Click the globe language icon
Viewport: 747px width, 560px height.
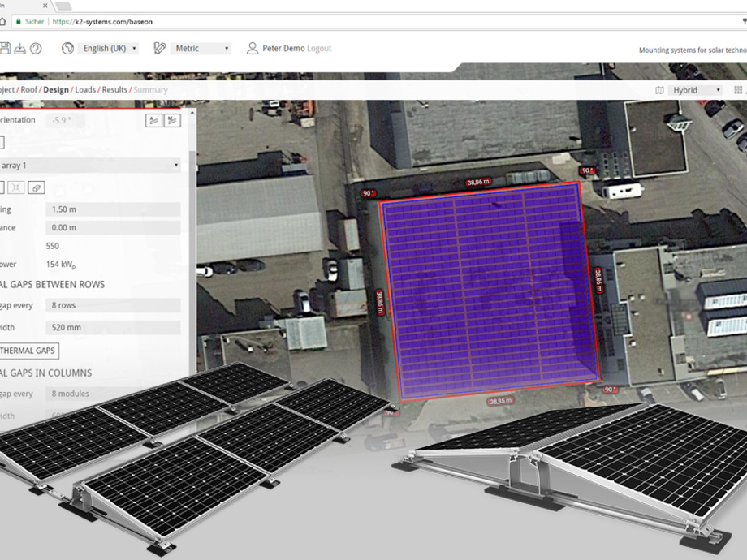click(67, 49)
